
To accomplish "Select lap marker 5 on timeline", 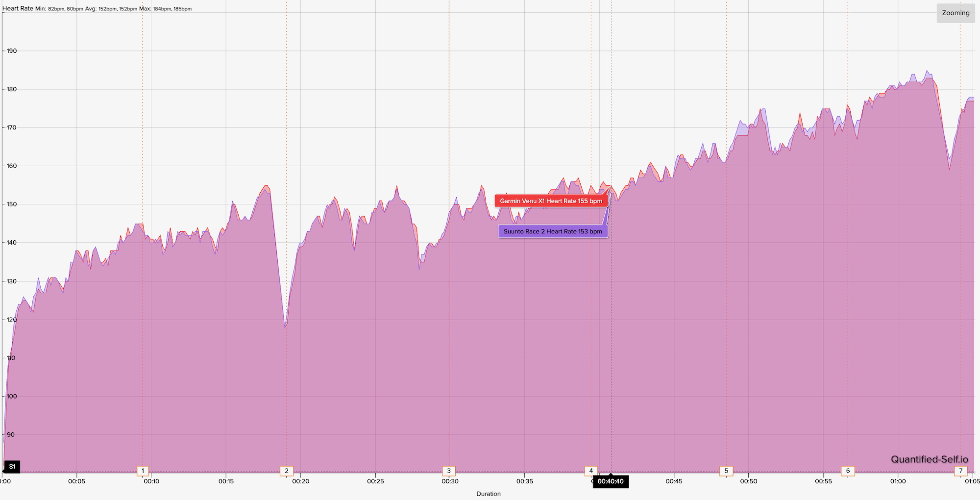I will (x=726, y=471).
